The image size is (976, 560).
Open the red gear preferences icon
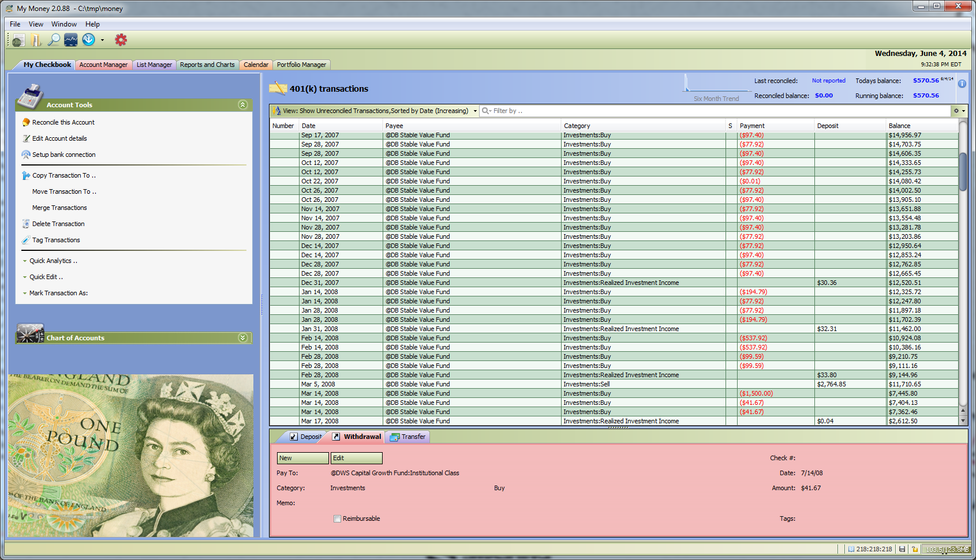(121, 40)
